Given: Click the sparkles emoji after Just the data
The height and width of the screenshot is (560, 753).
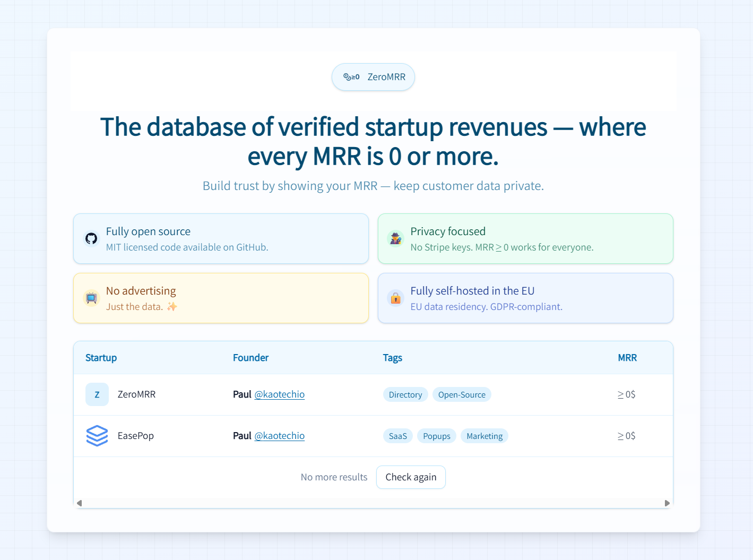Looking at the screenshot, I should (172, 307).
